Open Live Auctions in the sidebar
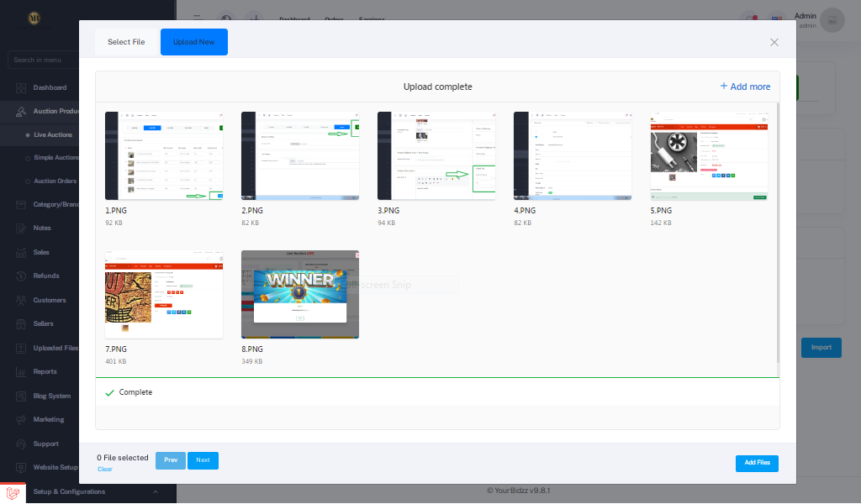Screen dimensions: 861x504 tap(53, 134)
